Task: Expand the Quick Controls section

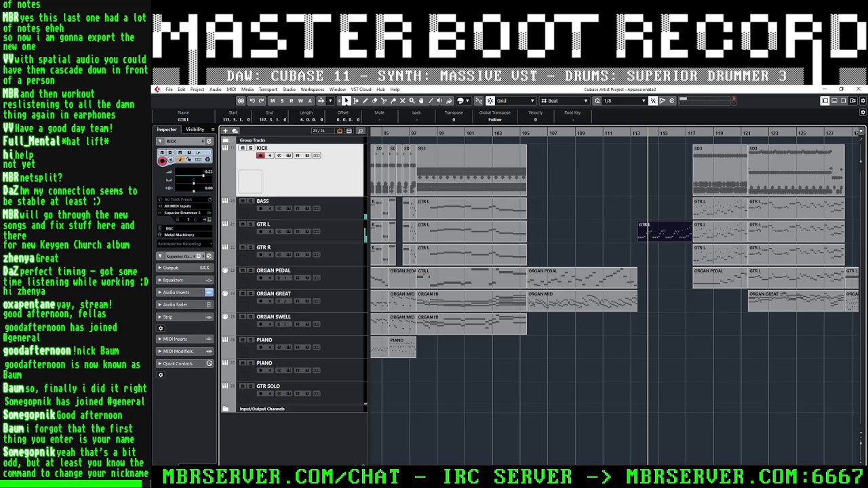Action: [x=185, y=363]
